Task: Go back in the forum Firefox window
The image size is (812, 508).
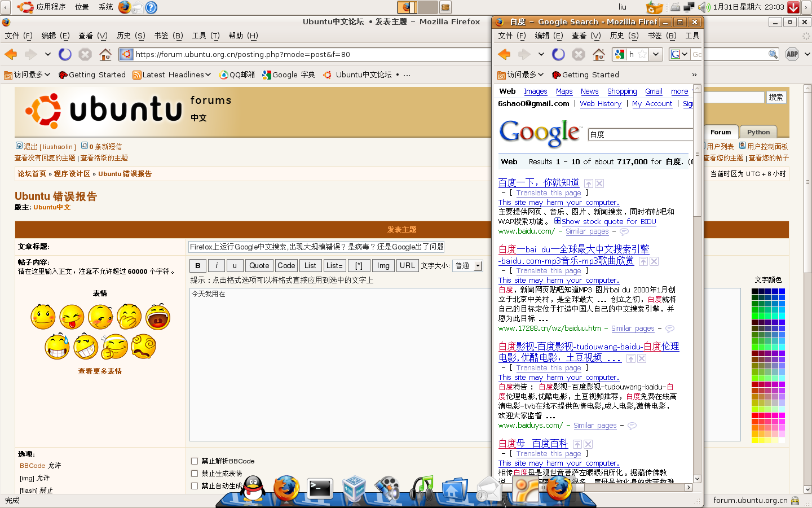Action: pos(11,54)
